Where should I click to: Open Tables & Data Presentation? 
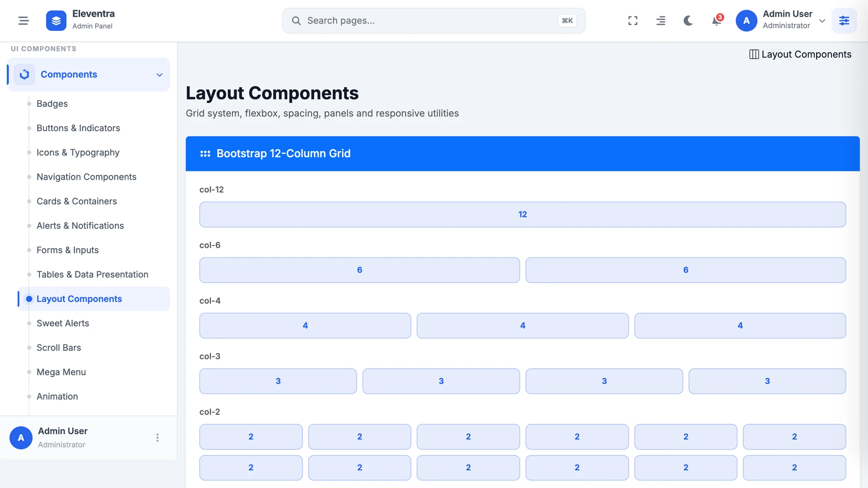[x=92, y=274]
